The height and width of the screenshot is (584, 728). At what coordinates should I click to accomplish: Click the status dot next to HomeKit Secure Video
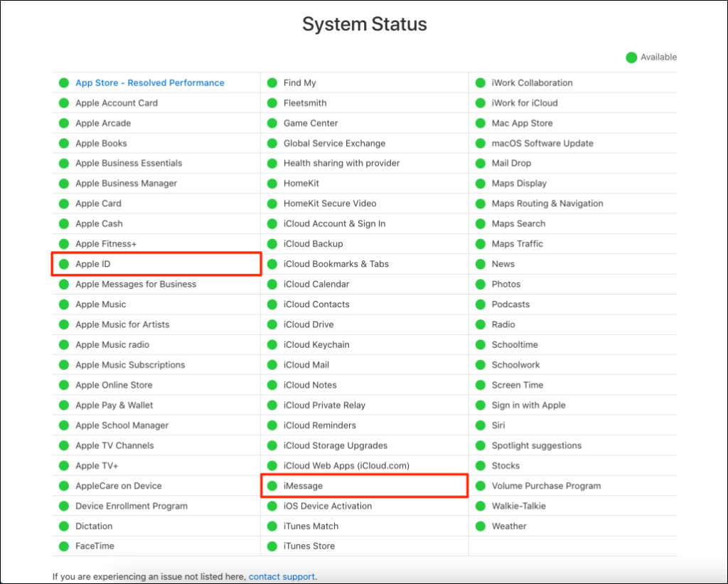click(272, 203)
